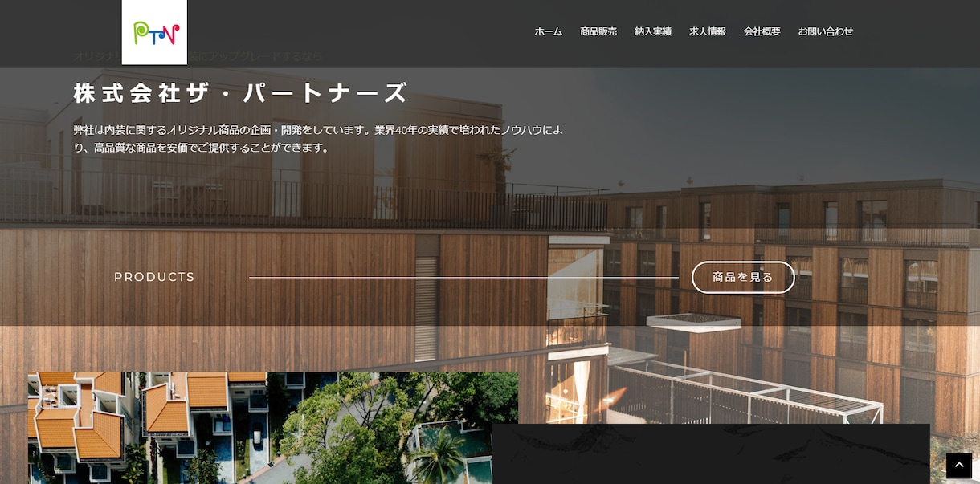Click the PTN company logo
Screen dimensions: 980x484
[x=154, y=32]
